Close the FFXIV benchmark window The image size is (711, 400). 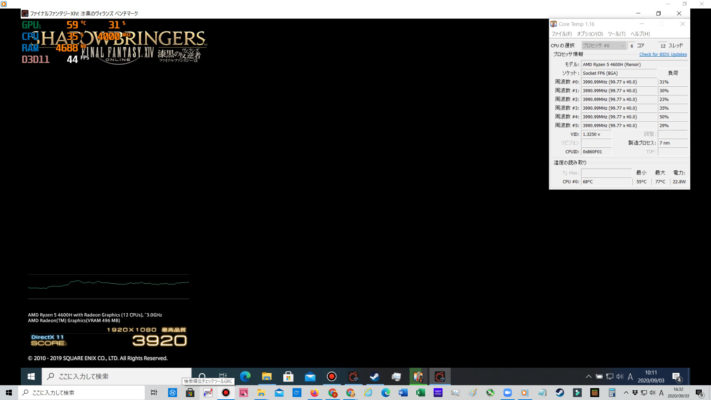click(x=679, y=13)
